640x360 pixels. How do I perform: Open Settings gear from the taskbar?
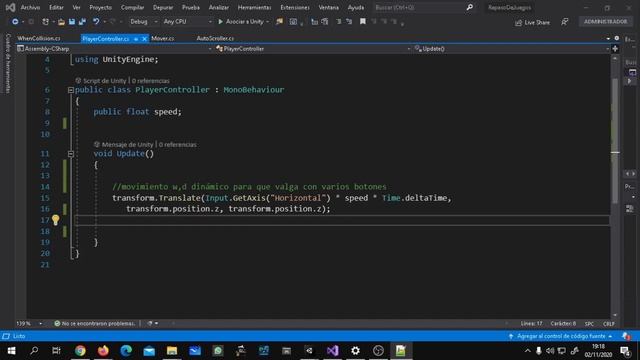[355, 351]
